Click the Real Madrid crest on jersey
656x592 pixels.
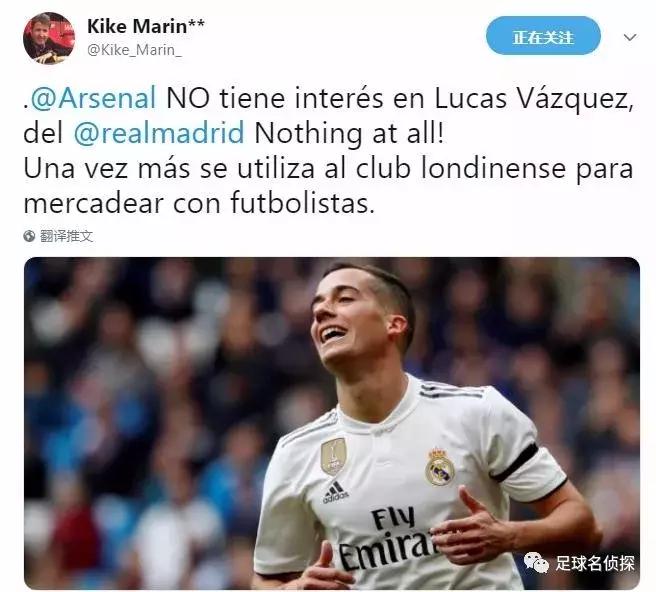click(x=440, y=467)
